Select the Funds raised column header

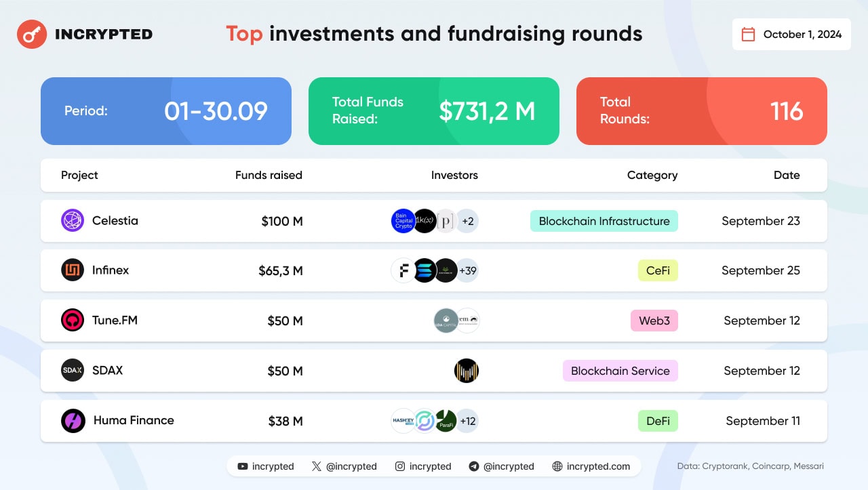pos(269,175)
